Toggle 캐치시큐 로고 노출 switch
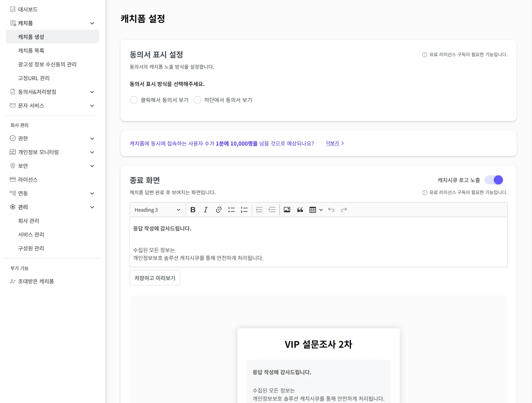The height and width of the screenshot is (403, 532). click(x=494, y=180)
